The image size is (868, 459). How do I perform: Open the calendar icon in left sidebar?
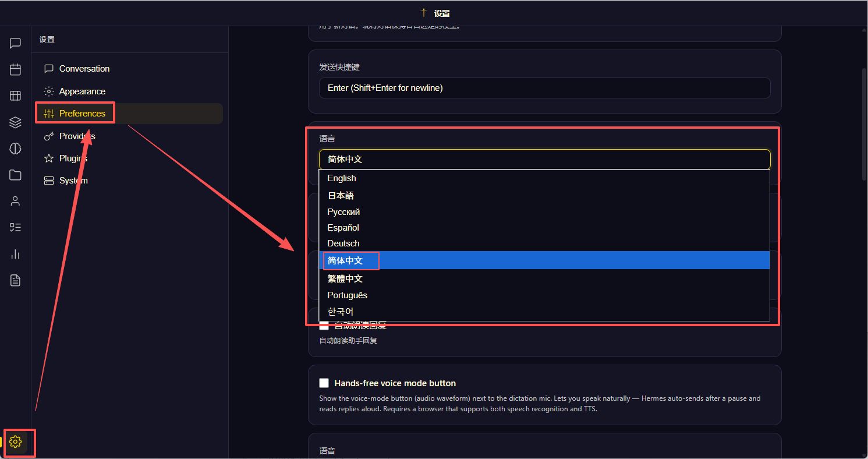point(15,69)
